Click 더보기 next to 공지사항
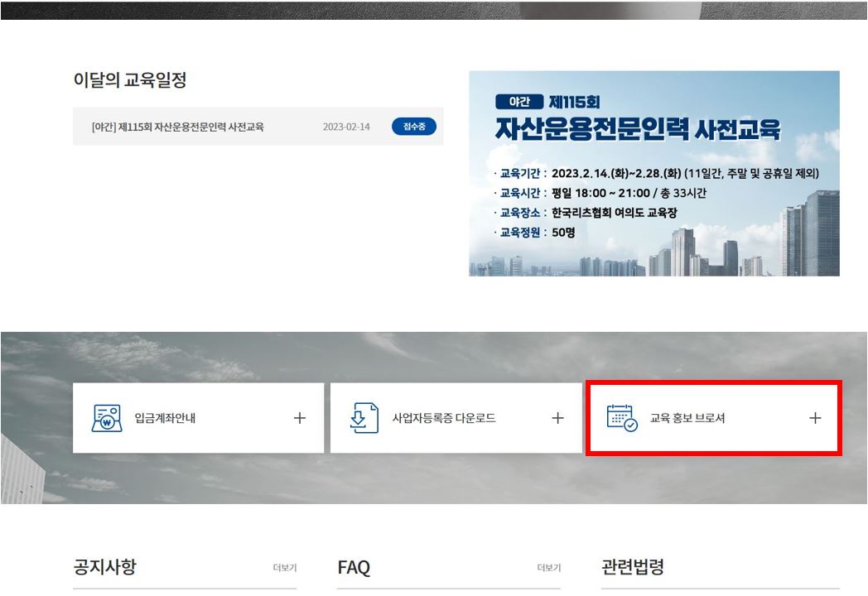 click(x=284, y=568)
